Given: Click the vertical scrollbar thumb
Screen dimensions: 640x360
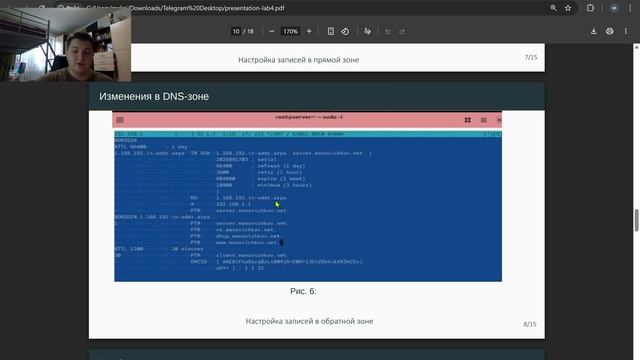Looking at the screenshot, I should point(636,220).
